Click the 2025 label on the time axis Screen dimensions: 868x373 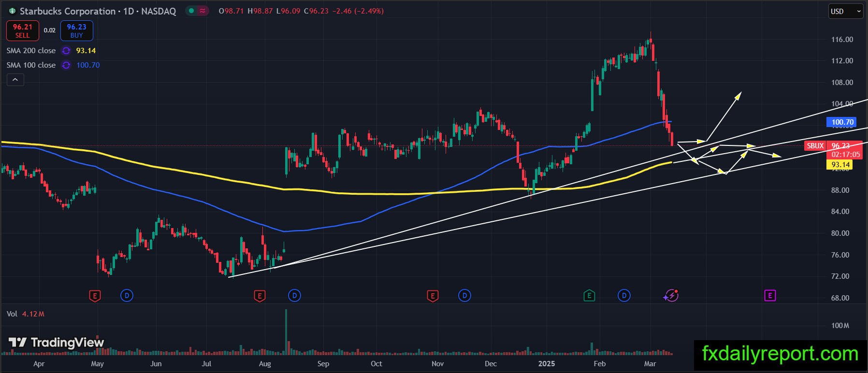pyautogui.click(x=547, y=364)
